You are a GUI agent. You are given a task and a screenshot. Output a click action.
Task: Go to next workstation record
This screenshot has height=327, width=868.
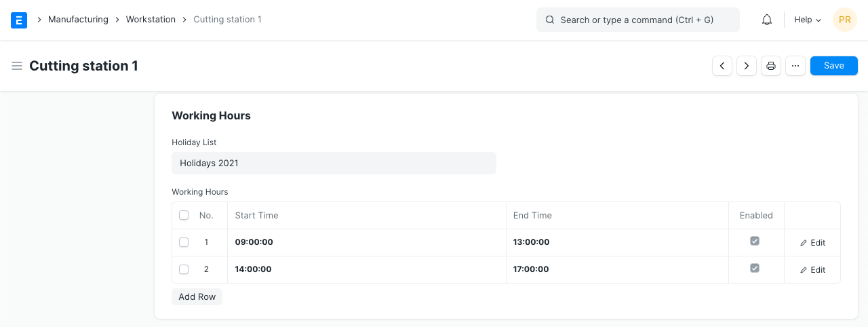[747, 66]
